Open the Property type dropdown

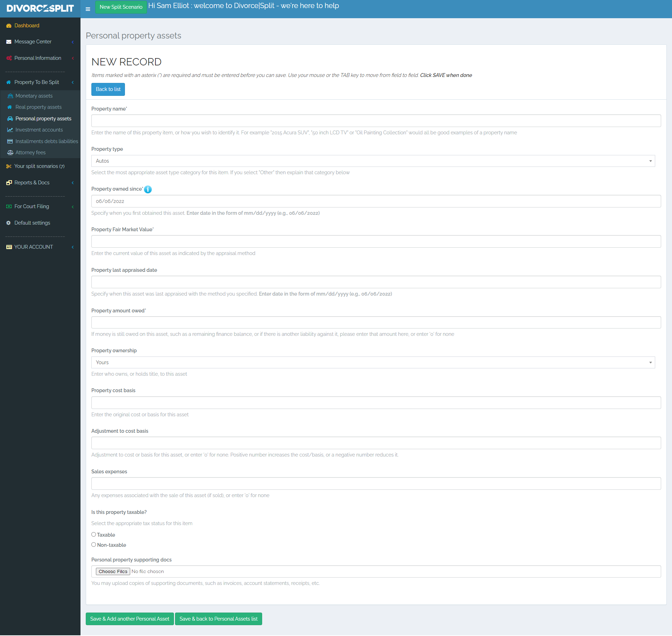373,161
